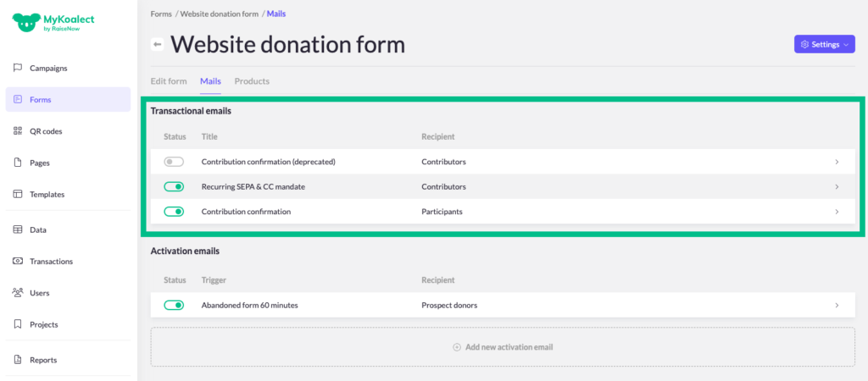Open the Templates layout icon
The height and width of the screenshot is (381, 868).
coord(18,194)
